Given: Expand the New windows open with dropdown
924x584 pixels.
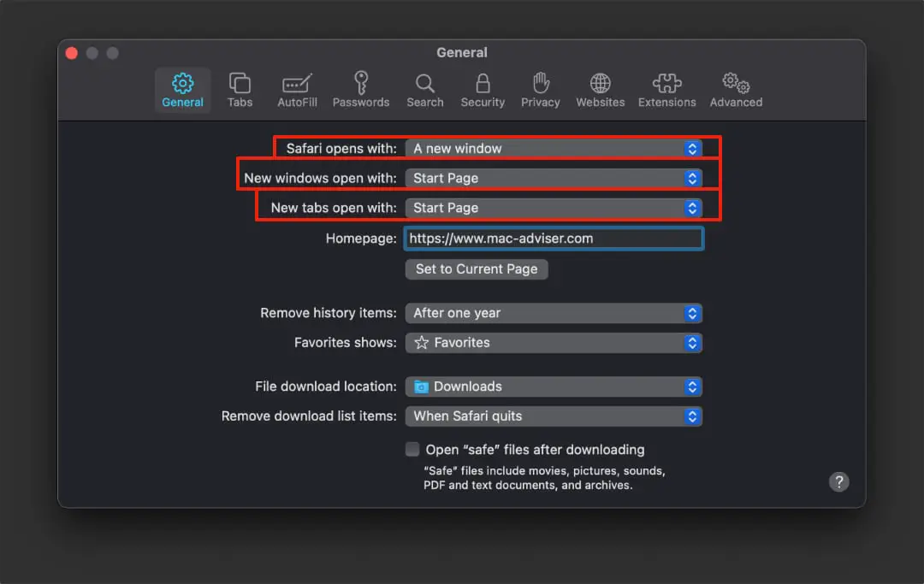Looking at the screenshot, I should [x=554, y=179].
